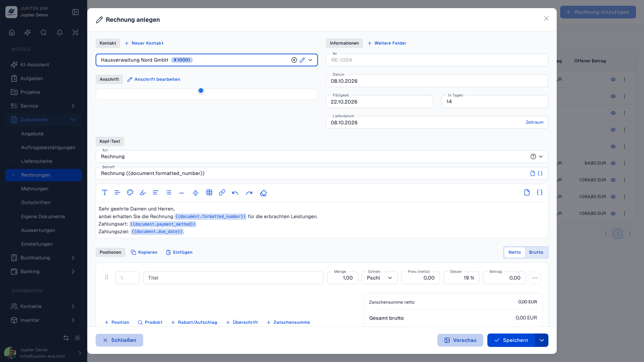644x362 pixels.
Task: Select the highlighter tool in editor toolbar
Action: 143,192
